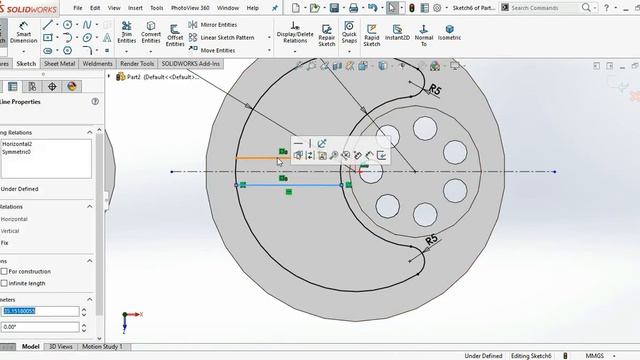Select the Line sketch tool
The height and width of the screenshot is (360, 640).
[x=48, y=25]
